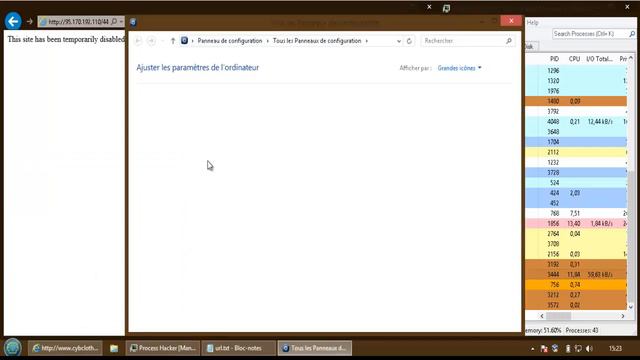The image size is (640, 360).
Task: Click the process list scroll down arrow
Action: coord(631,307)
